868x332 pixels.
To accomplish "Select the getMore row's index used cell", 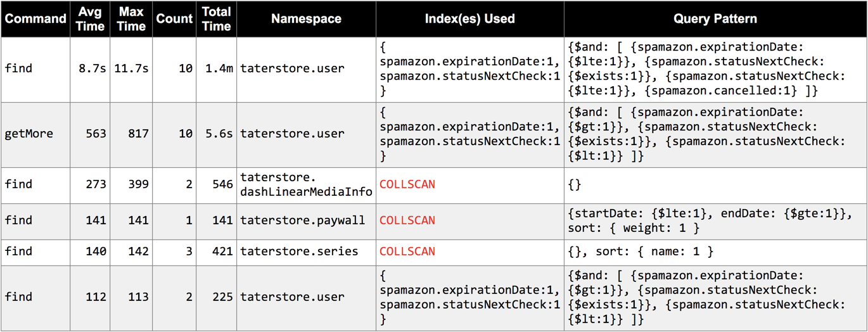I will [470, 134].
